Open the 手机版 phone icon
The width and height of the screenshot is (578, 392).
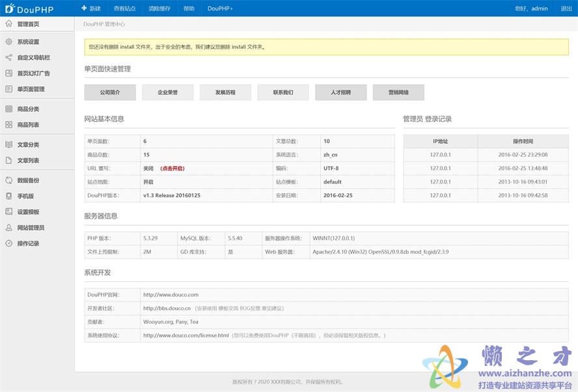pos(9,196)
